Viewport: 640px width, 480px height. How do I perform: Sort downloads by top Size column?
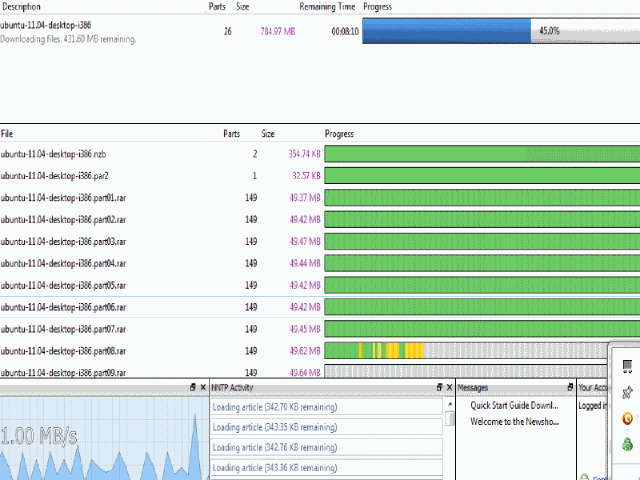pos(242,7)
